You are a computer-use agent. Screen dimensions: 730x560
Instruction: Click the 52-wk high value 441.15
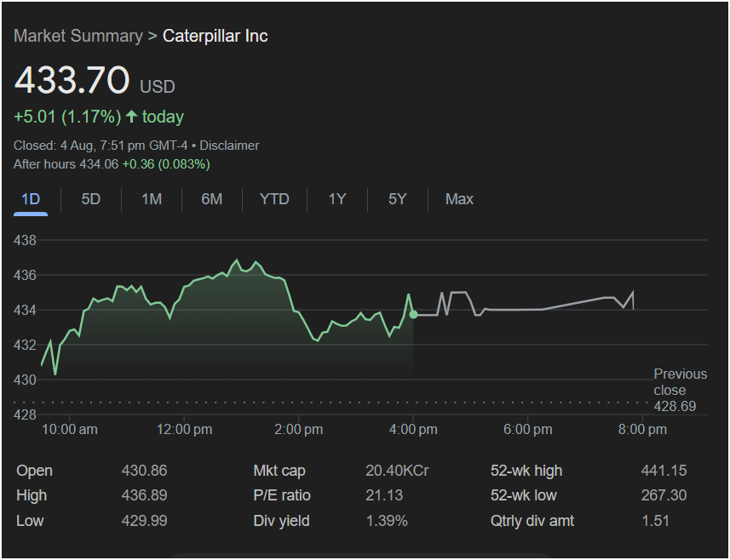click(664, 471)
